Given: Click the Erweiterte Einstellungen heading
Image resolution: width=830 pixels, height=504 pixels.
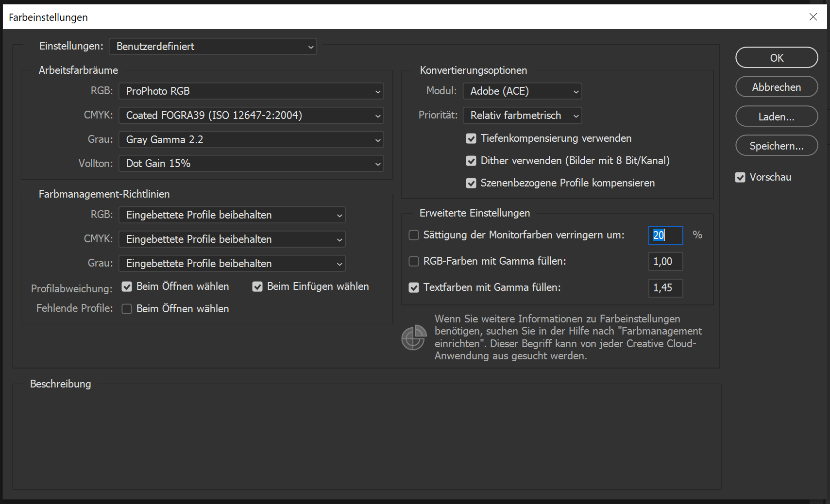Looking at the screenshot, I should click(x=474, y=213).
